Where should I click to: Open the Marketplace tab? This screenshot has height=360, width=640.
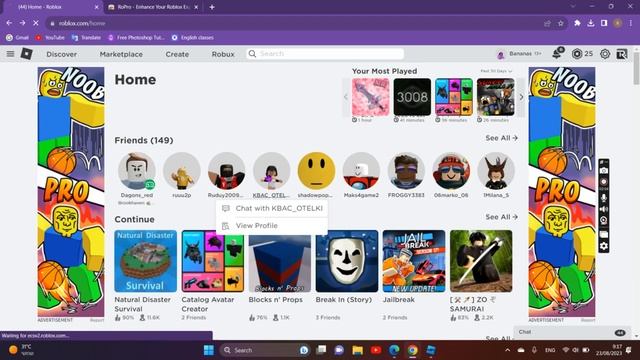click(x=121, y=54)
